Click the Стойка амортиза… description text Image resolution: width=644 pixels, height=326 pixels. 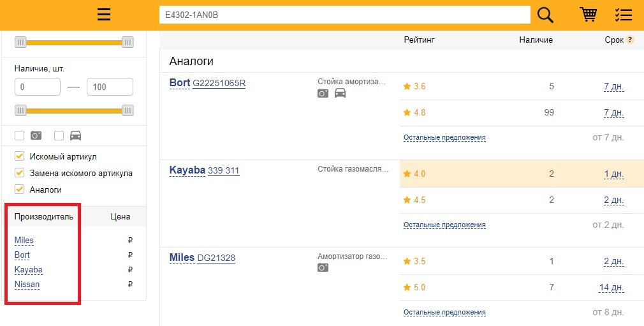[351, 82]
